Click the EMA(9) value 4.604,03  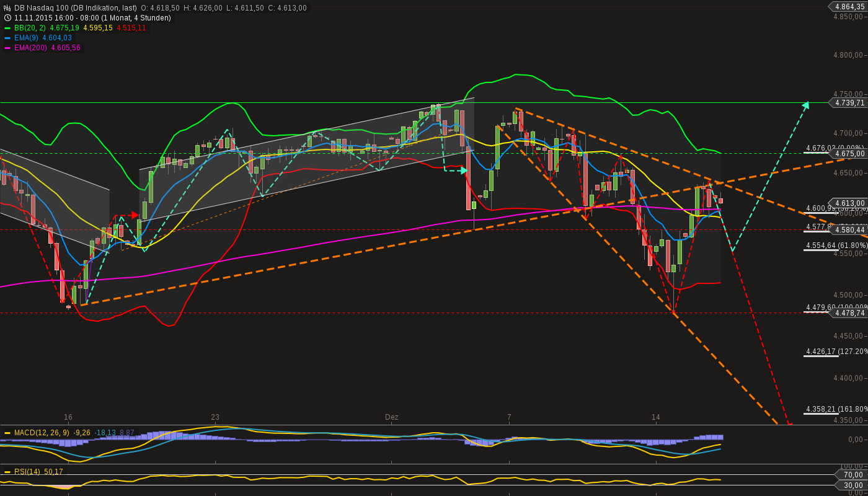tap(57, 38)
